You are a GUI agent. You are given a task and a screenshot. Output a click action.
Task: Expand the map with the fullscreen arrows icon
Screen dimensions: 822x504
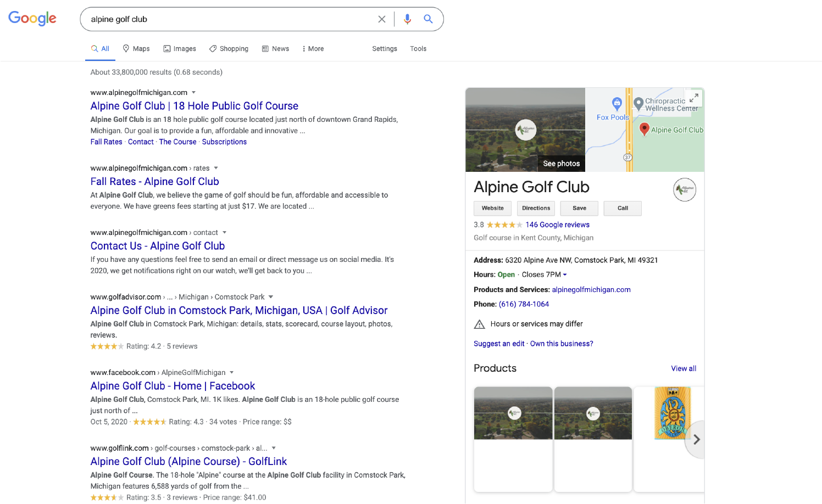coord(694,98)
